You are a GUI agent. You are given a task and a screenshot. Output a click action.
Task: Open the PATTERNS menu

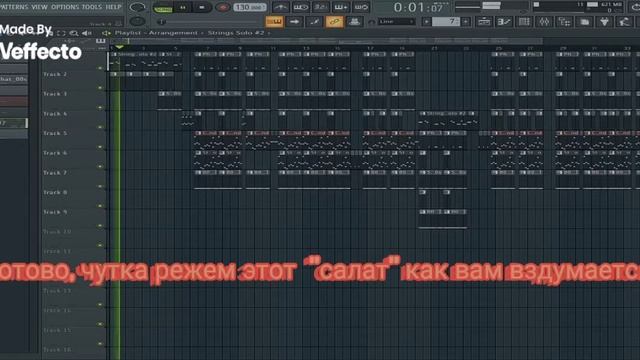pos(14,7)
